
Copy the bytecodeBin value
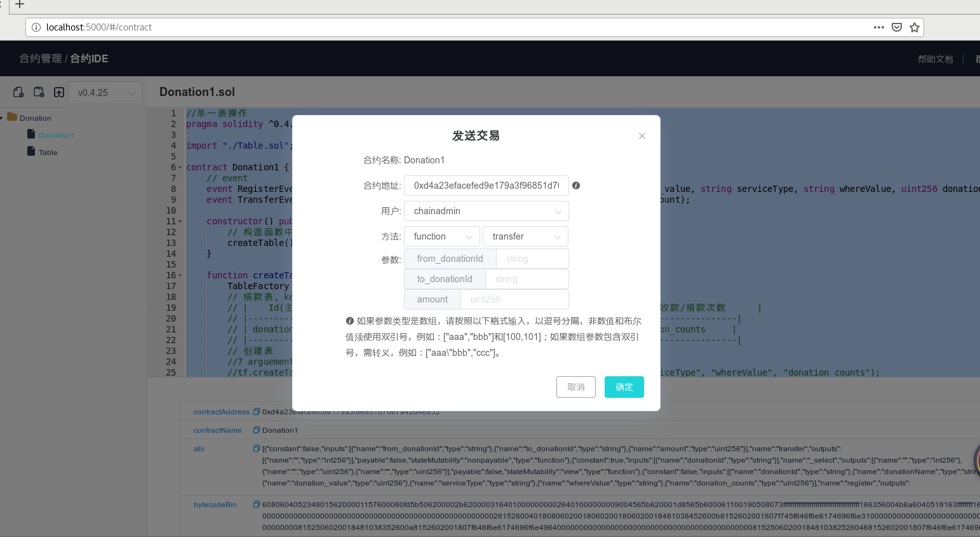256,504
